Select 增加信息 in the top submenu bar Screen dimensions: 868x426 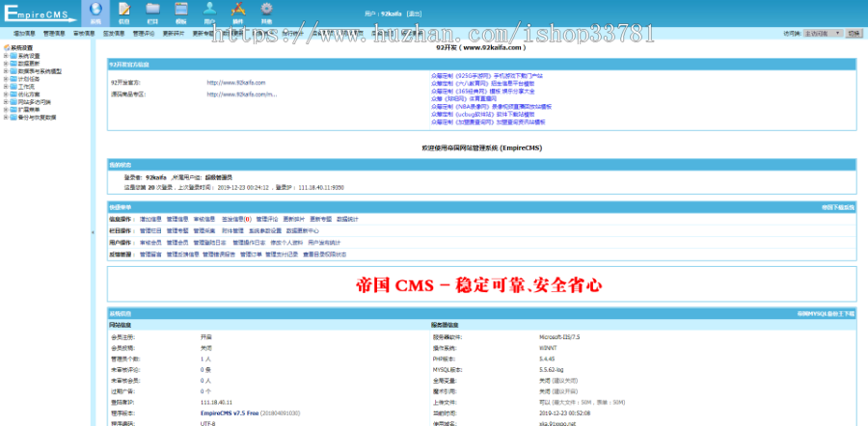pos(24,33)
